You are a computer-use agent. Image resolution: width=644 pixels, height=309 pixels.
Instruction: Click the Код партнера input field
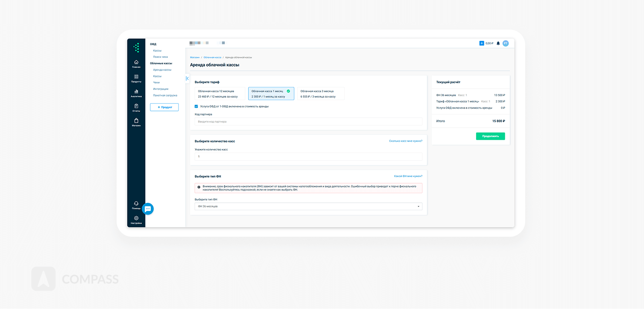(308, 122)
